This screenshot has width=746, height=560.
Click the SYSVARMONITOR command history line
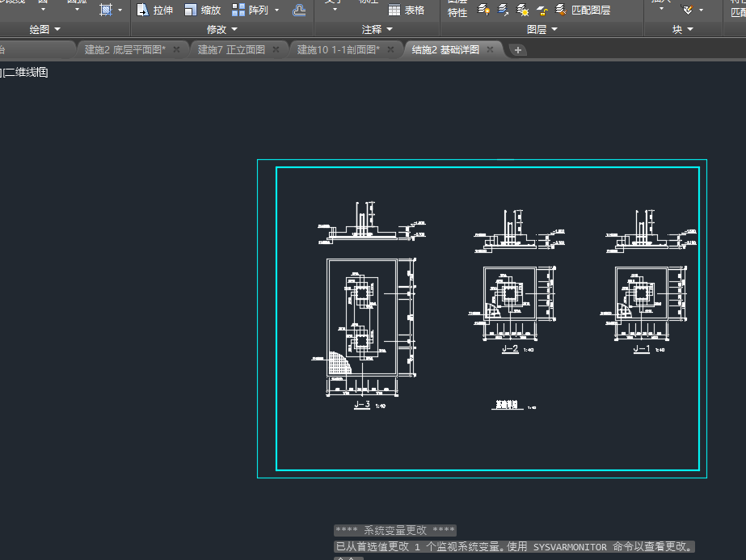(514, 547)
